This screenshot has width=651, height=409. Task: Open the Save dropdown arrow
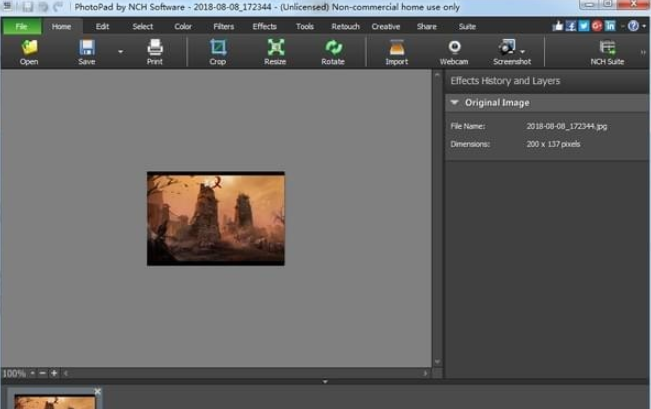coord(120,52)
